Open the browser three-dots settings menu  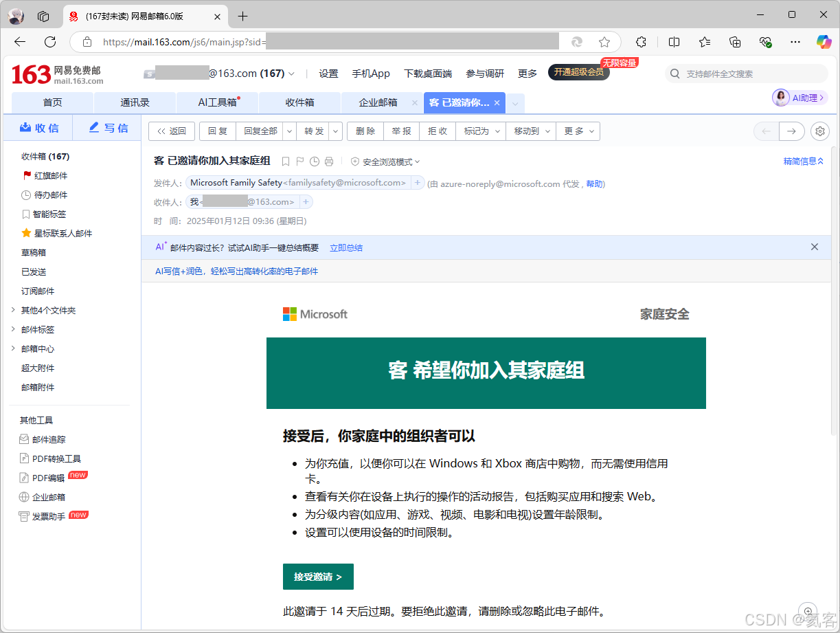(x=795, y=42)
